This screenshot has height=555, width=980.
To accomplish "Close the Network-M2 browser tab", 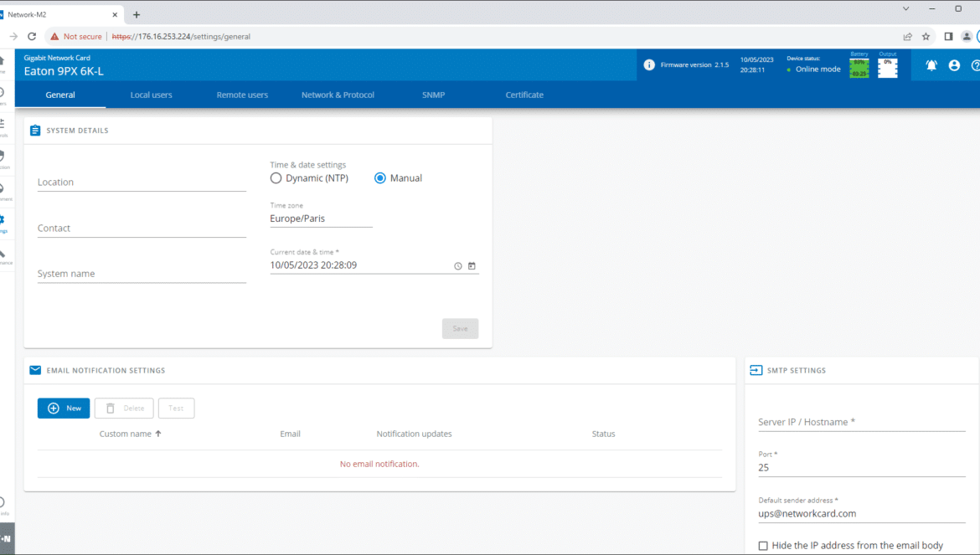I will pos(115,14).
